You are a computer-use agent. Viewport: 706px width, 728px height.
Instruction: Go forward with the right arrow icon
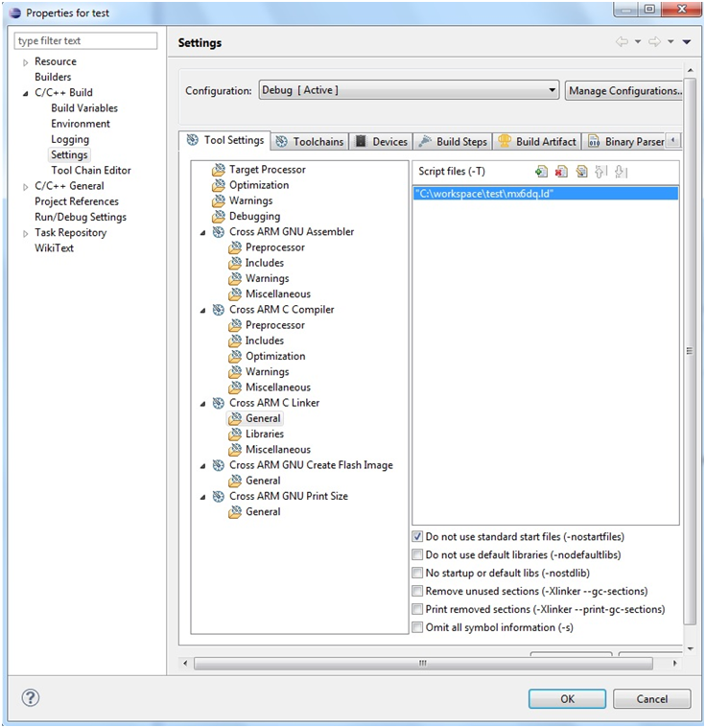point(654,42)
